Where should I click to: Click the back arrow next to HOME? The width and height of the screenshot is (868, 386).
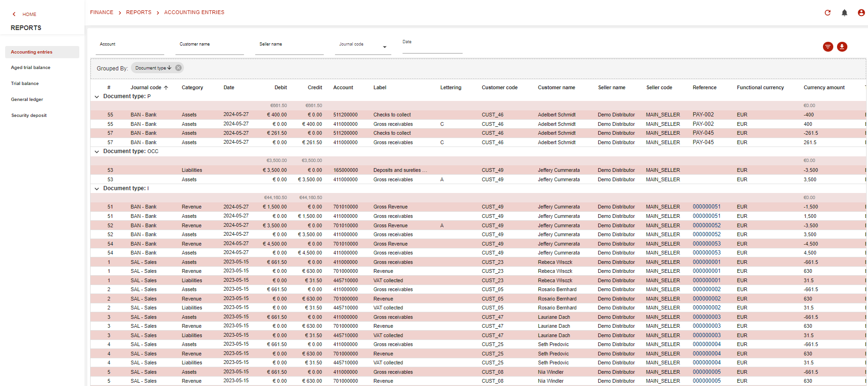click(14, 14)
